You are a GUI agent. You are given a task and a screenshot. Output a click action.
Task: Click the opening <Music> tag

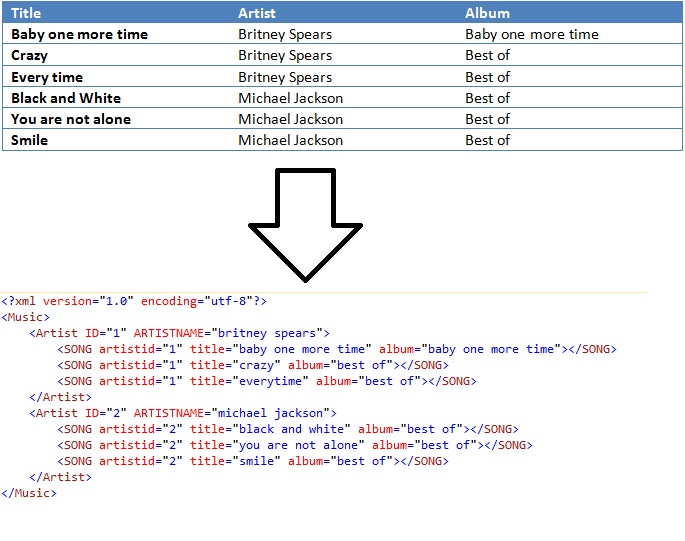[x=25, y=317]
